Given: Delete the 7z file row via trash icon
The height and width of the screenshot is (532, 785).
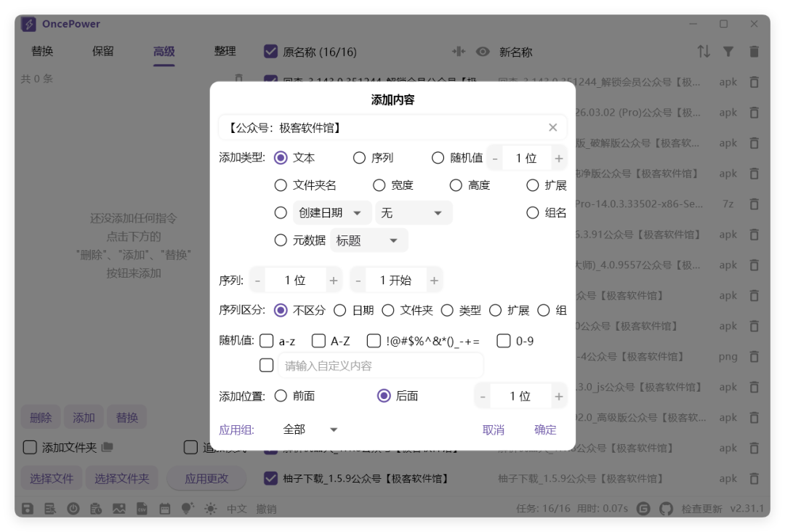Looking at the screenshot, I should tap(754, 204).
